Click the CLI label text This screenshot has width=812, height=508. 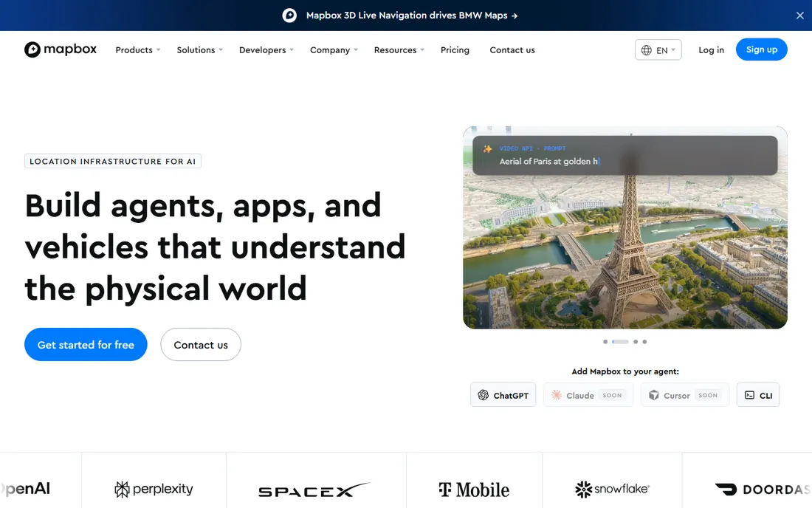766,396
